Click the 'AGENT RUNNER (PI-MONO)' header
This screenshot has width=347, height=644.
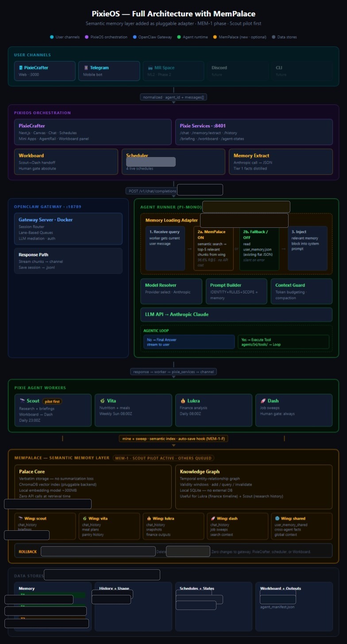[171, 207]
